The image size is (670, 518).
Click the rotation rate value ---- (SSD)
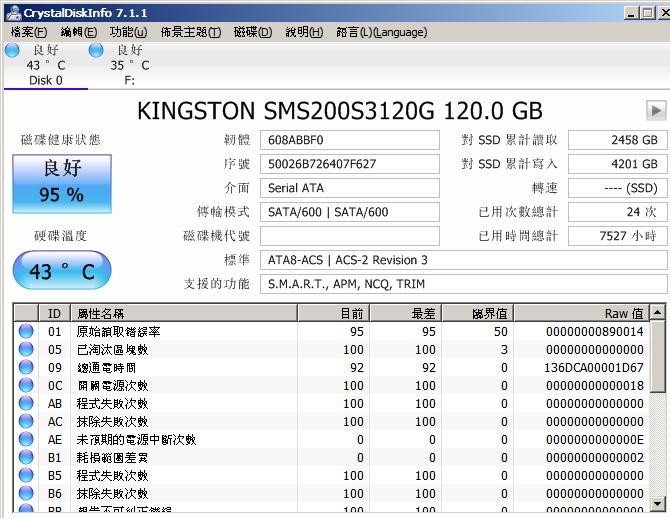(x=617, y=188)
